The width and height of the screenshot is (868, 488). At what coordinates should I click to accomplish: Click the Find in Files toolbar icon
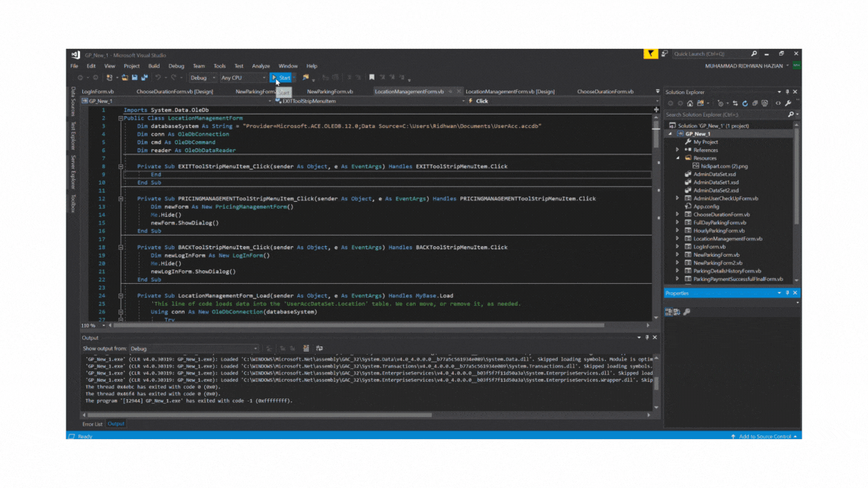[306, 78]
